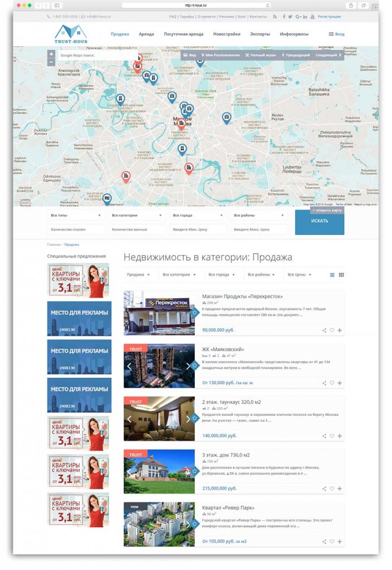This screenshot has width=392, height=570.
Task: Add the 2 этаж. таунхаус listing with plus
Action: coord(340,436)
